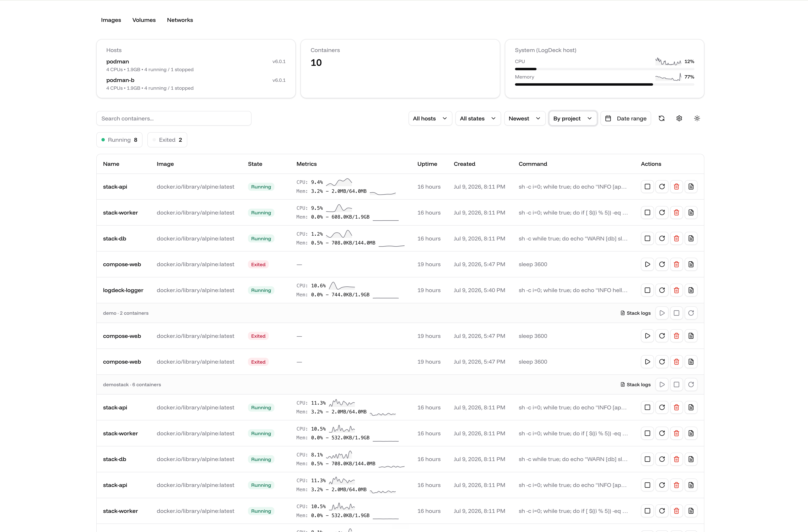Stop the stack-worker container using 9.5% CPU
This screenshot has width=808, height=532.
[647, 213]
